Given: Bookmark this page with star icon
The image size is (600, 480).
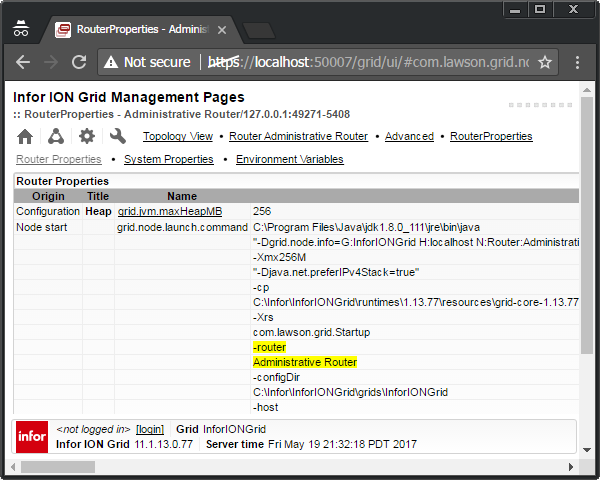Looking at the screenshot, I should (x=546, y=62).
